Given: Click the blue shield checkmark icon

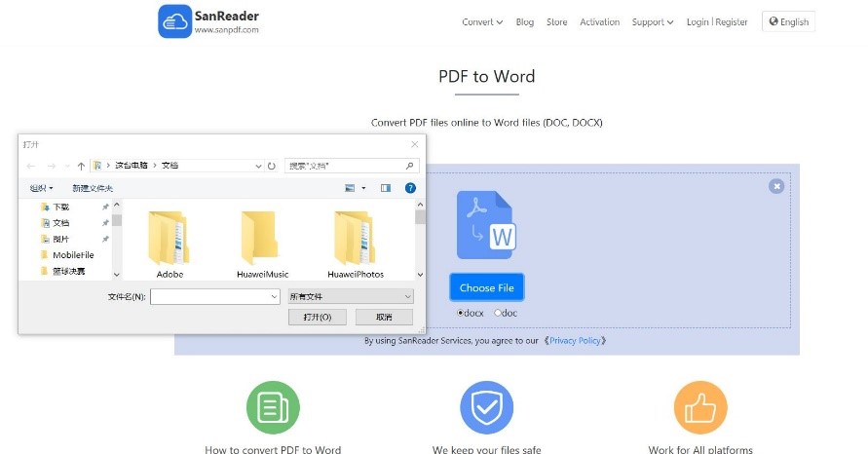Looking at the screenshot, I should click(x=486, y=407).
